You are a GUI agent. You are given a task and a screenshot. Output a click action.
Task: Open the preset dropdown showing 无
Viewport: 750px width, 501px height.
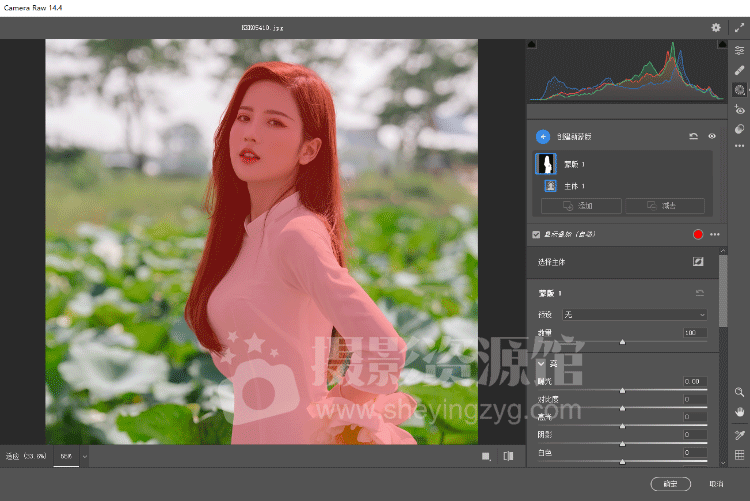(x=634, y=314)
